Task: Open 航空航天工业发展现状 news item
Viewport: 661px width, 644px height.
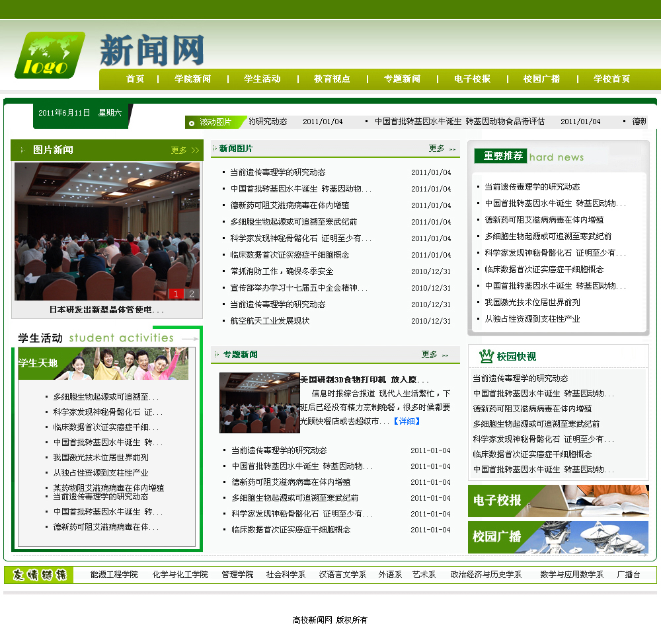Action: pos(270,321)
